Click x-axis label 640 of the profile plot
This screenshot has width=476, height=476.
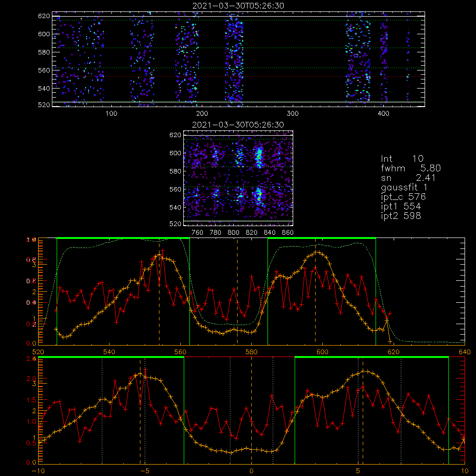click(465, 352)
